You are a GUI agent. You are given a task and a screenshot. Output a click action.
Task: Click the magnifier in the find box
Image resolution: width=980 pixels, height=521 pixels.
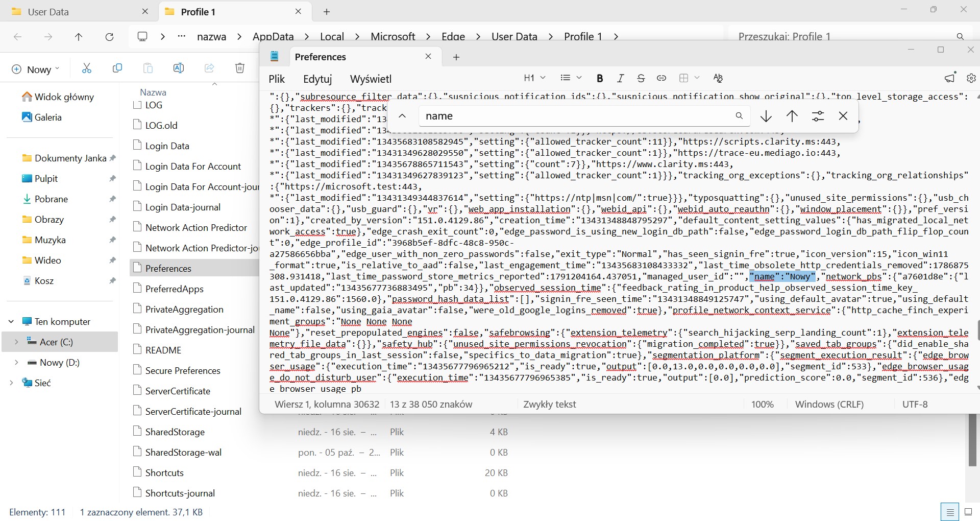point(739,116)
